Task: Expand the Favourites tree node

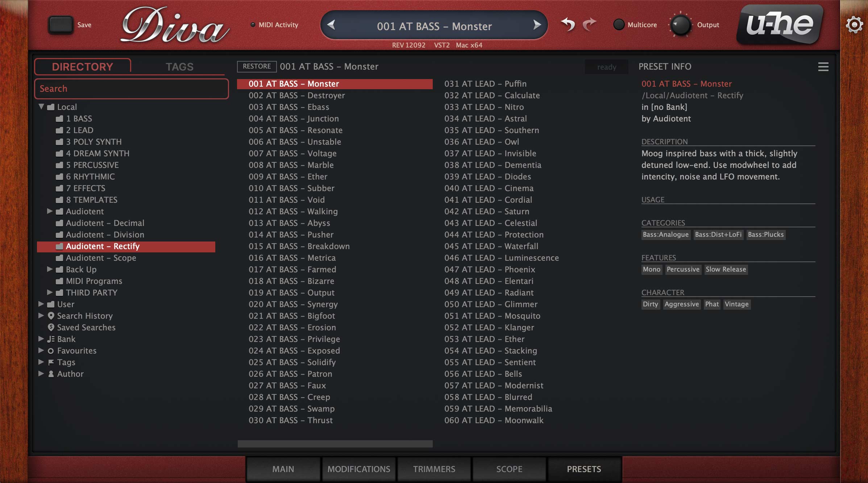Action: coord(41,350)
